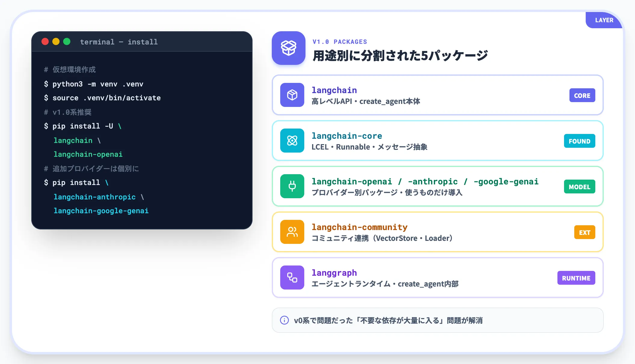Click the terminal – install title
This screenshot has width=635, height=364.
tap(119, 42)
